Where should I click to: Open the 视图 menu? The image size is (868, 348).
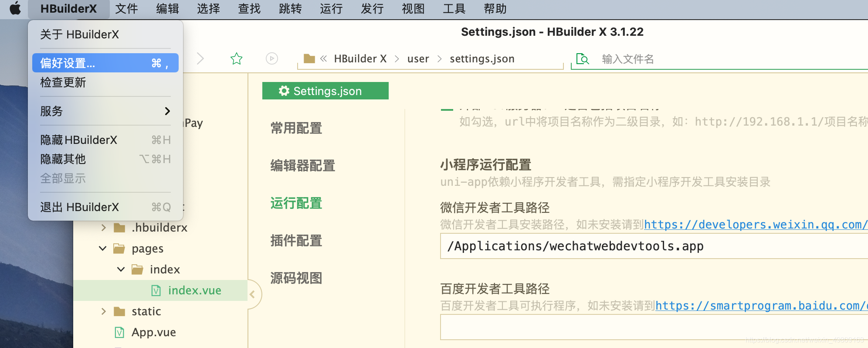(x=413, y=9)
